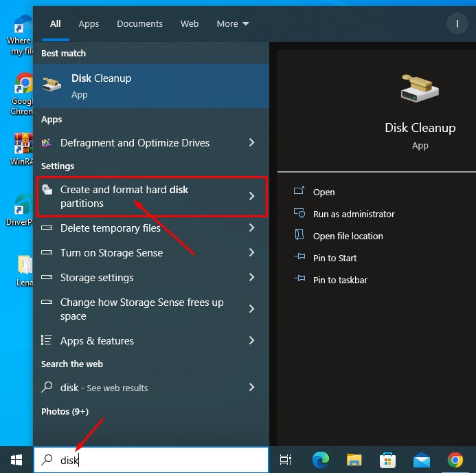Open the Mail app in taskbar
Image resolution: width=476 pixels, height=473 pixels.
[x=421, y=460]
